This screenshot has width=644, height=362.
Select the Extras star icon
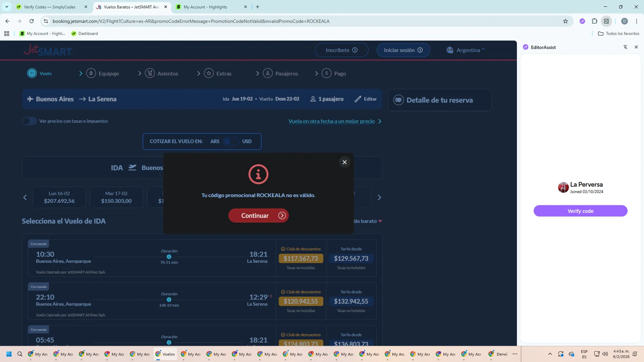click(x=209, y=73)
